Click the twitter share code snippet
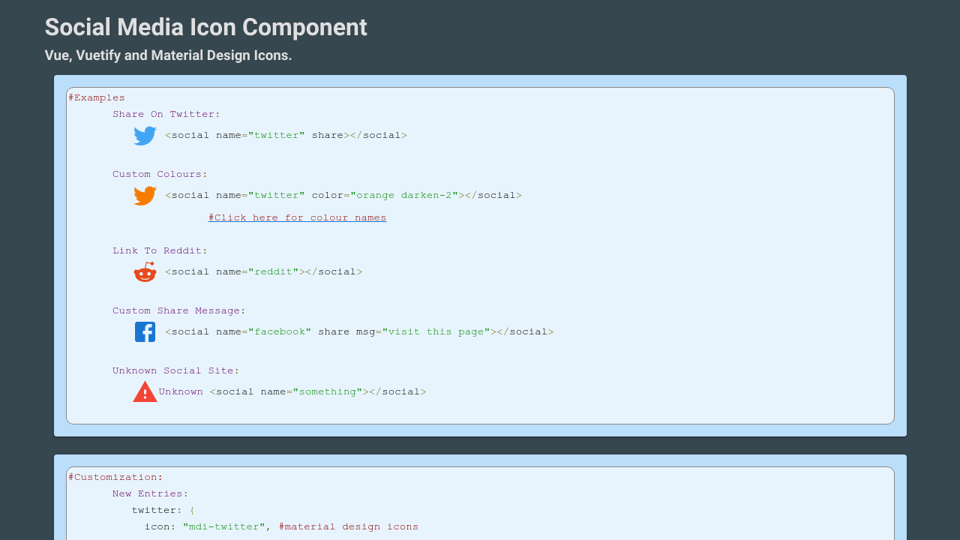Screen dimensions: 960x540 pos(286,135)
